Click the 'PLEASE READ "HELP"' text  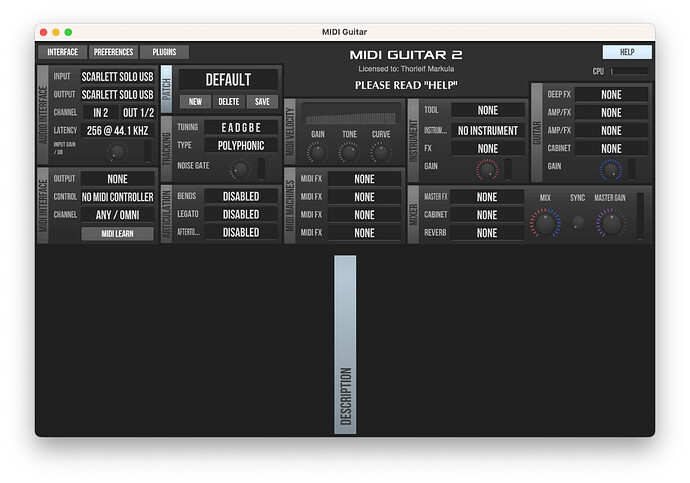(x=406, y=85)
